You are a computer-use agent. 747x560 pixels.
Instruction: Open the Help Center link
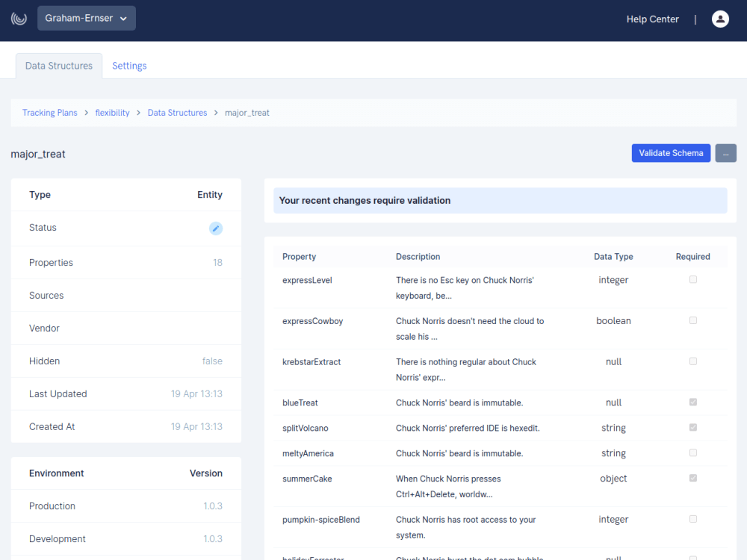tap(652, 19)
